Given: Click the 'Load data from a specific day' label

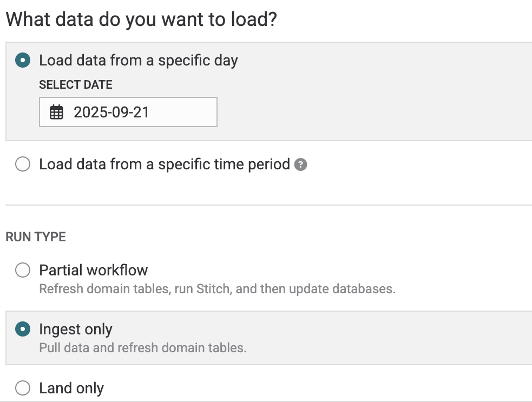Looking at the screenshot, I should (x=139, y=60).
